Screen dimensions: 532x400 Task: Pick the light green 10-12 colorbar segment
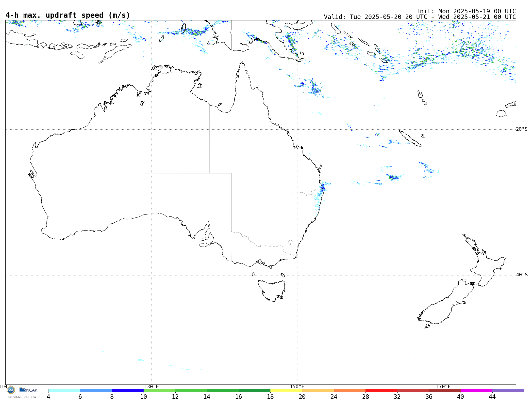tap(159, 390)
